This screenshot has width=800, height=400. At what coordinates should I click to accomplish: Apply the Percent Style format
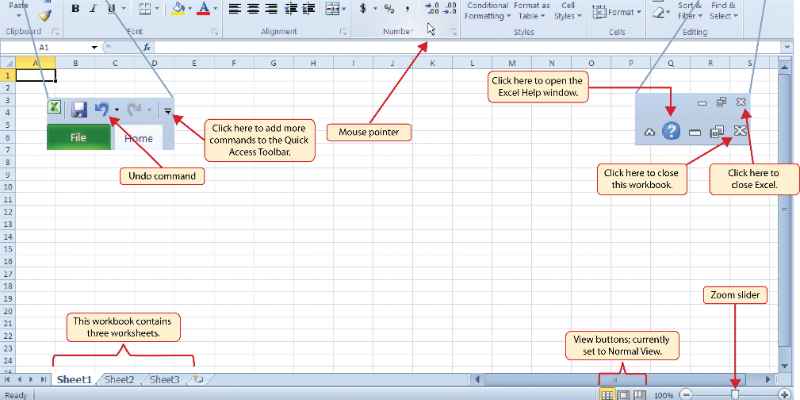point(389,8)
